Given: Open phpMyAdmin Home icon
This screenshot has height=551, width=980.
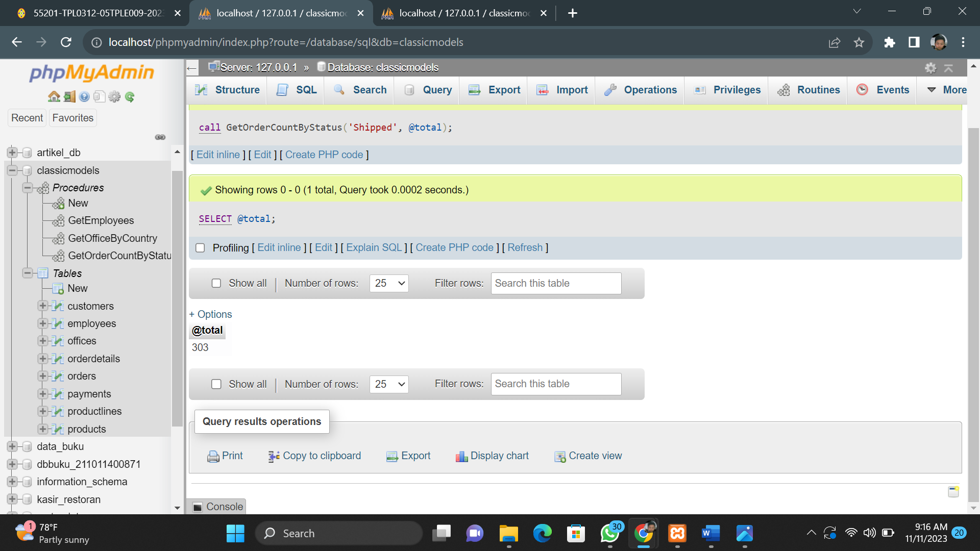Looking at the screenshot, I should [x=54, y=96].
